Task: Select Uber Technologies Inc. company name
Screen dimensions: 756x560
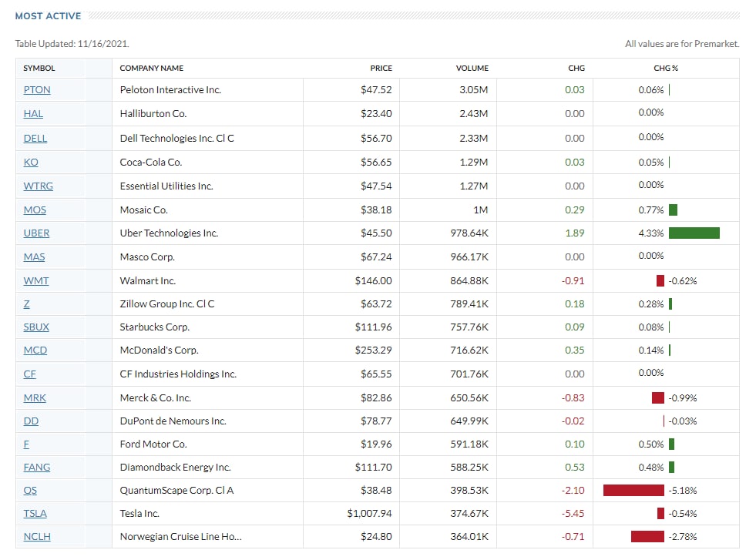Action: coord(169,233)
